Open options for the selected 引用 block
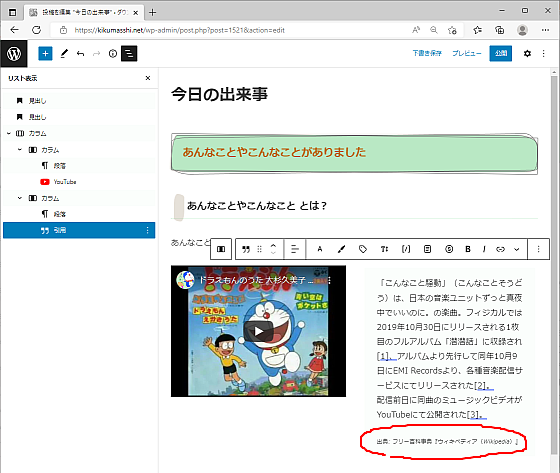 coord(148,230)
